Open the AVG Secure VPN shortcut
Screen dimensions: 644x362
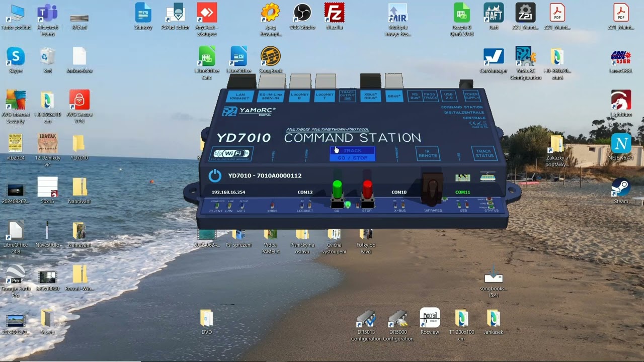tap(79, 106)
